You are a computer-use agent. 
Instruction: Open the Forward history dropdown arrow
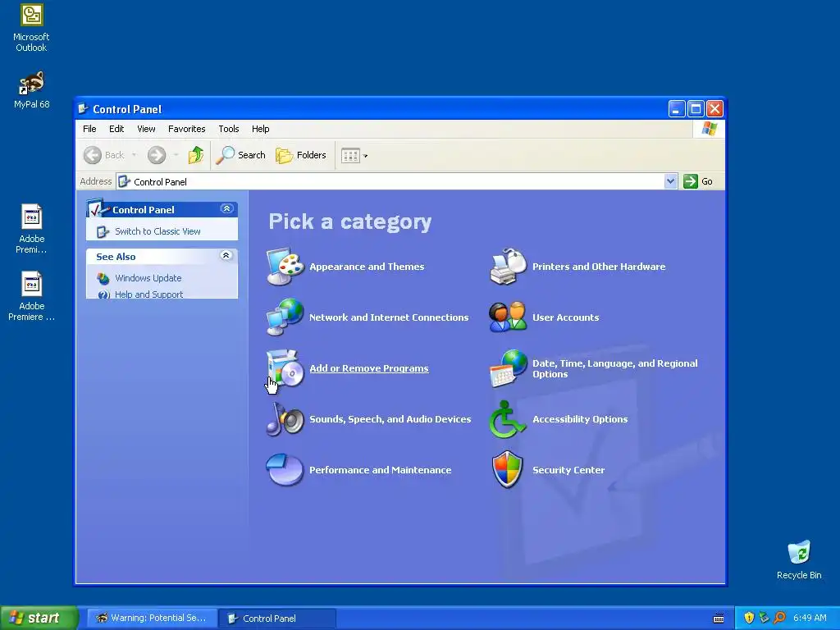[x=176, y=155]
